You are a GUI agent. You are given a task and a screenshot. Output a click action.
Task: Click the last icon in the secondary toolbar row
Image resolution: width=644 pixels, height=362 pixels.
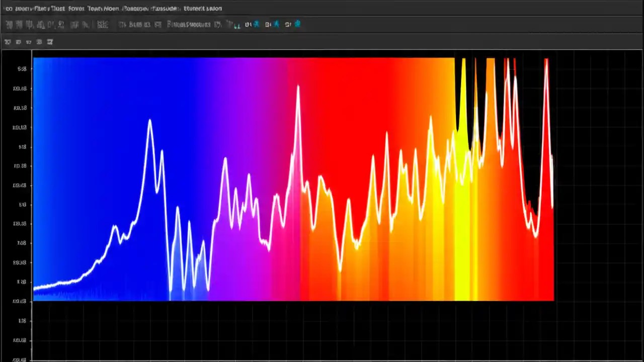[50, 42]
